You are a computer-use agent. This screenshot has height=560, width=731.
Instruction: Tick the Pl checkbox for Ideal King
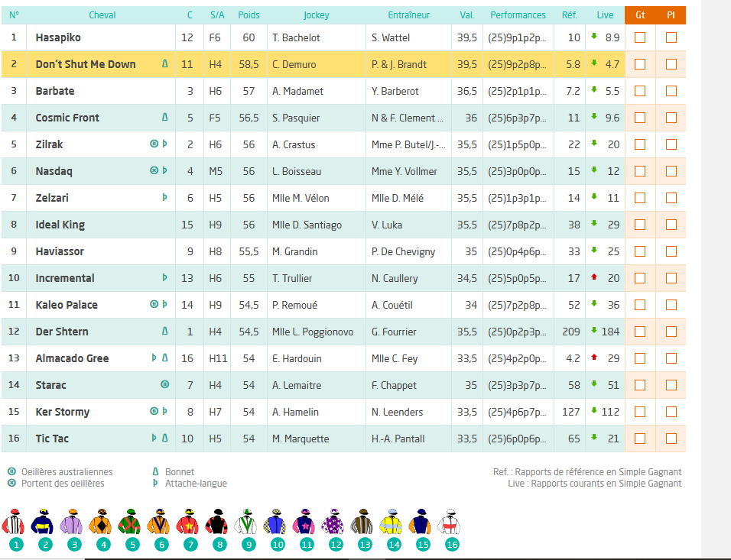point(671,225)
